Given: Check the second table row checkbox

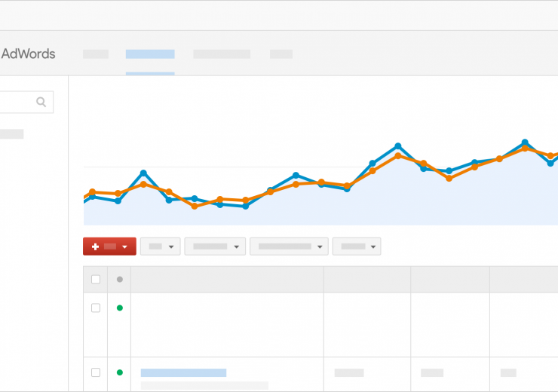Looking at the screenshot, I should click(96, 372).
